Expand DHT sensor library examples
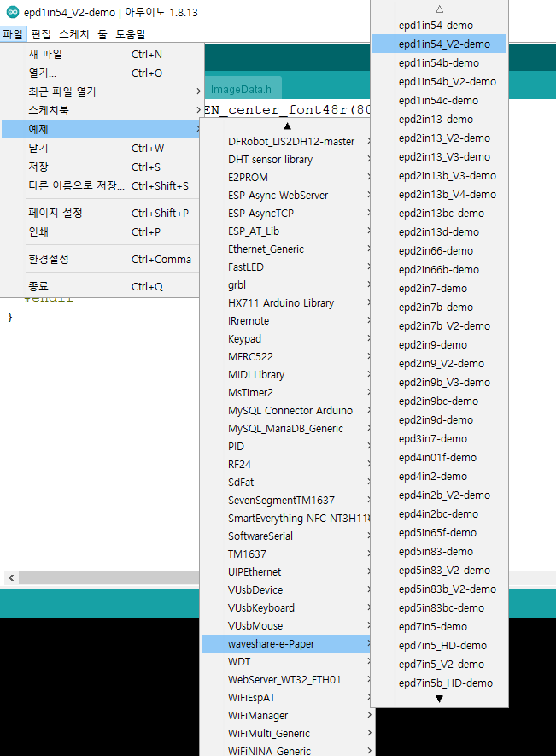Screen dimensions: 556x756 click(286, 159)
